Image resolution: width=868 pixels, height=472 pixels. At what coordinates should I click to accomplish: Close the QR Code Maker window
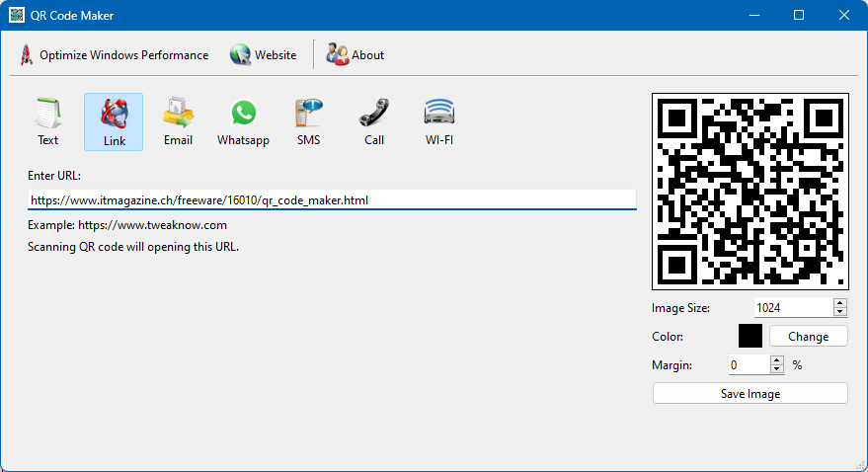(844, 15)
